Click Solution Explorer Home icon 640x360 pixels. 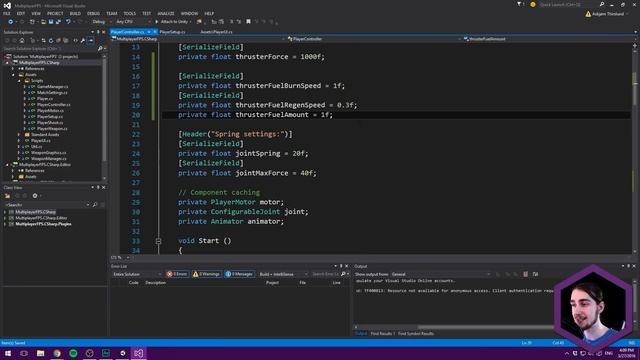[x=22, y=40]
